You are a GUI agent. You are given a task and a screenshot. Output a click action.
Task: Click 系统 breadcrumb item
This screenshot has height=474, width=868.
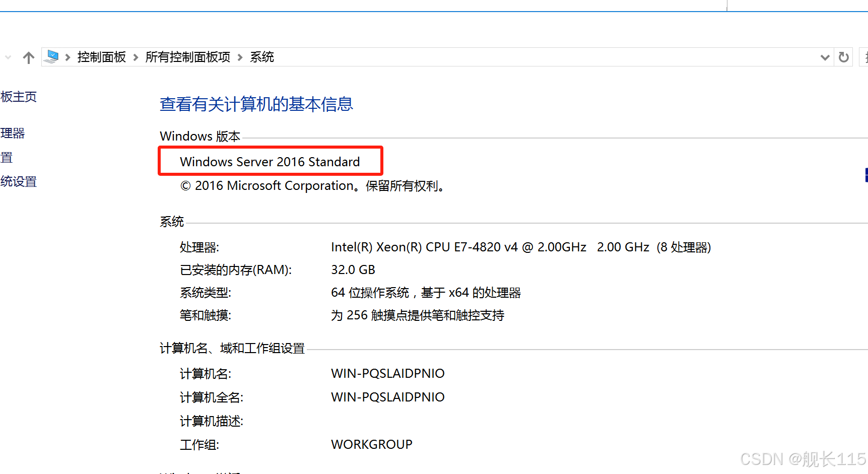point(262,57)
